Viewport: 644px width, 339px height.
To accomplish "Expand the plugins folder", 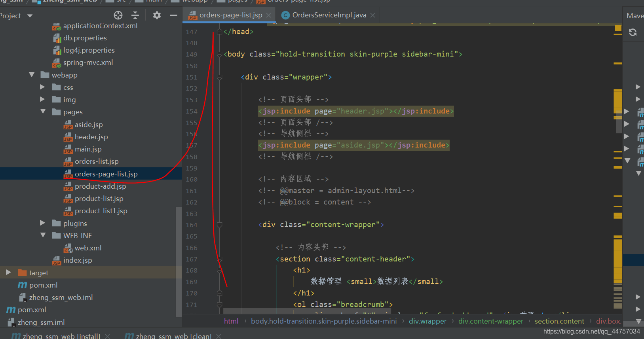I will (x=42, y=223).
